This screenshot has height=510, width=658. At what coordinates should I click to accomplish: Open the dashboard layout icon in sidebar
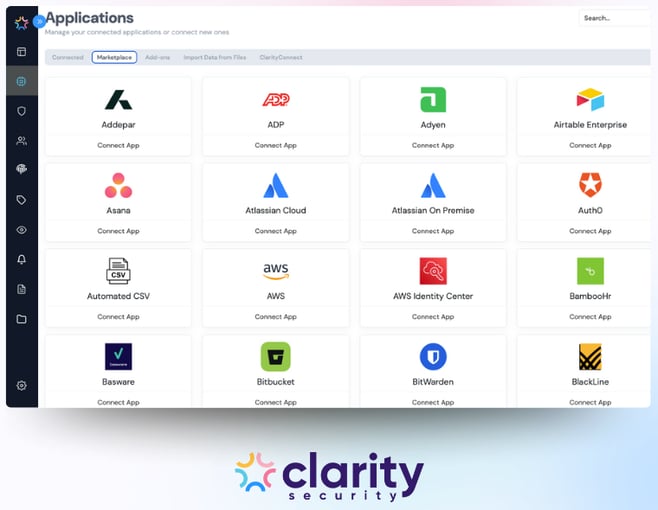click(21, 52)
